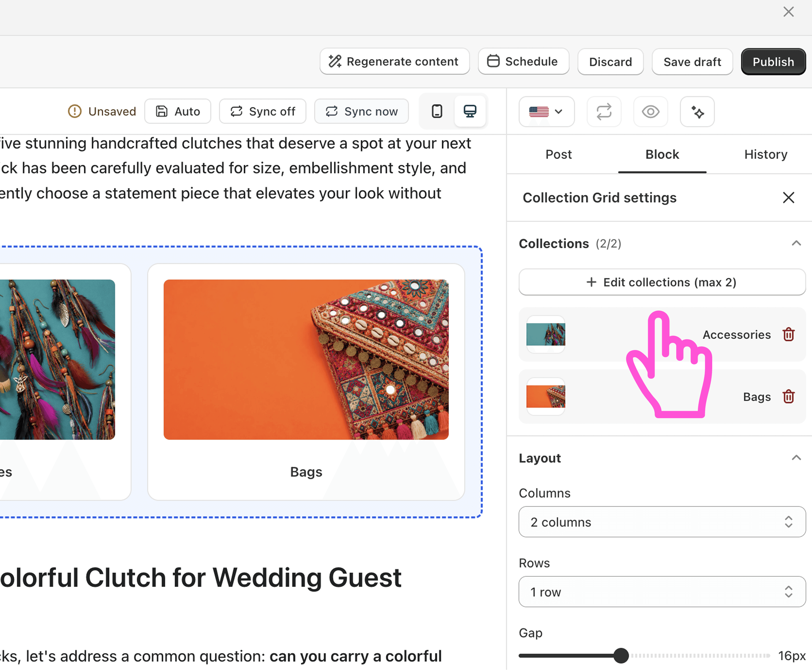This screenshot has height=670, width=812.
Task: Switch to the Post tab
Action: pos(558,154)
